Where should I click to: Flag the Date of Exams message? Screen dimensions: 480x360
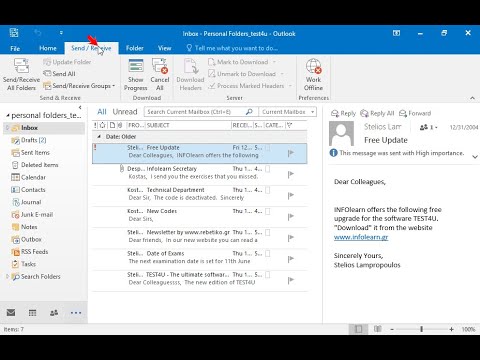coord(290,259)
